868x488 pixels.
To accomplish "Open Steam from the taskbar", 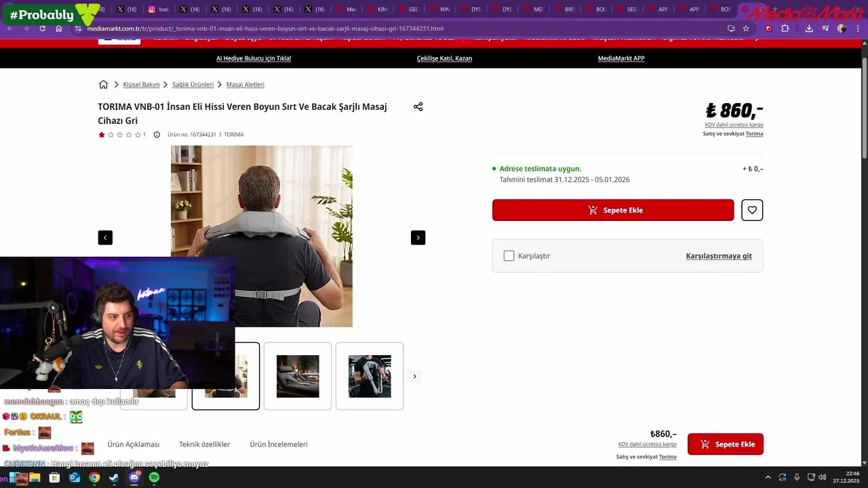I will pyautogui.click(x=114, y=478).
